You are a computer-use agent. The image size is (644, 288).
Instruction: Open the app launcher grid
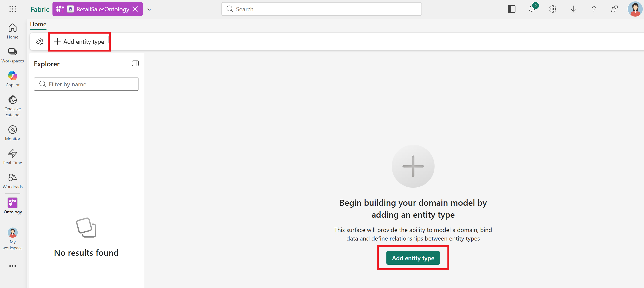(x=12, y=9)
